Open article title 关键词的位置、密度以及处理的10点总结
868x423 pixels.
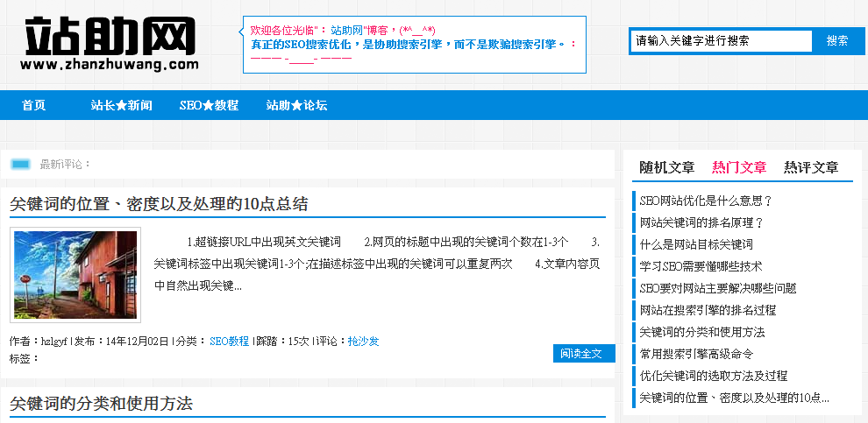tap(159, 204)
